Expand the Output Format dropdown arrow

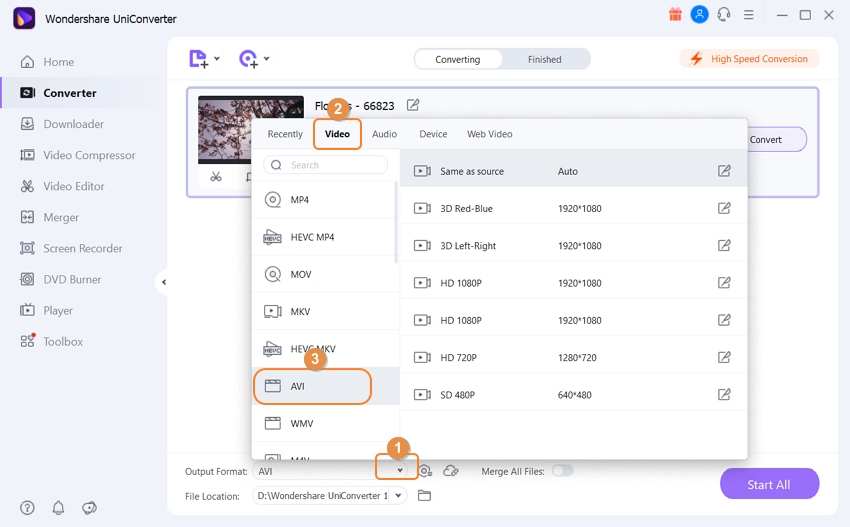coord(400,470)
